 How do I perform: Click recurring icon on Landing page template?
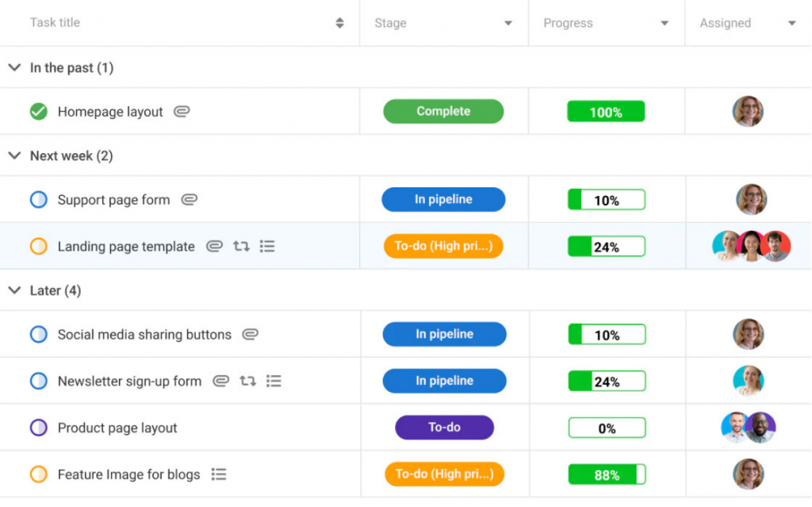(241, 246)
